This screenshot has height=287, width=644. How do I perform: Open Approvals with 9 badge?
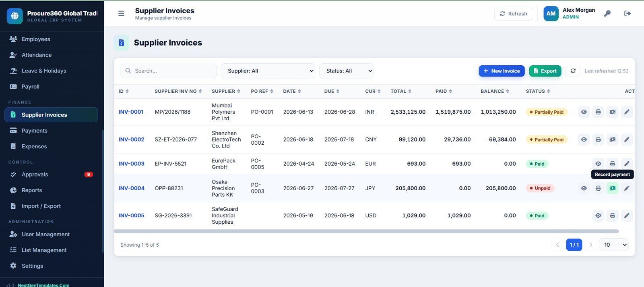click(51, 175)
